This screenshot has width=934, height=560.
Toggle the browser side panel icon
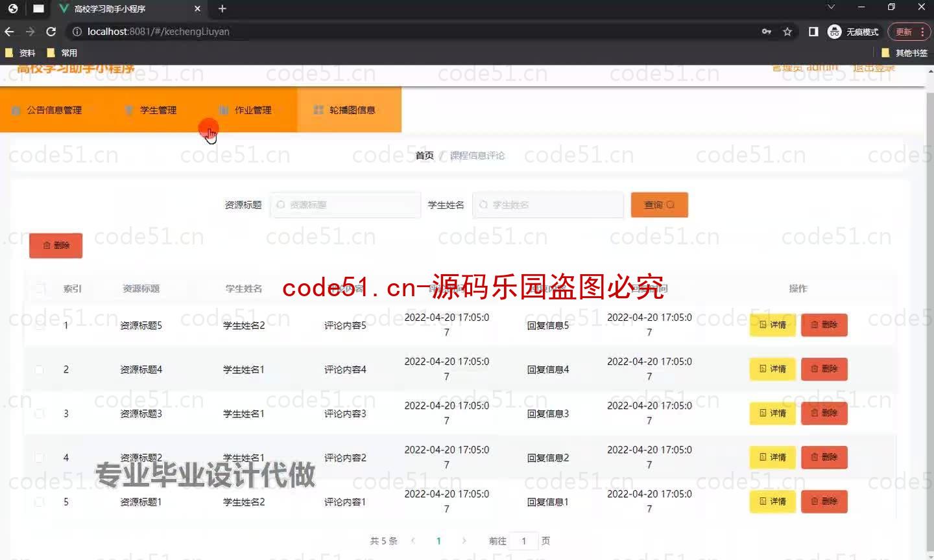(813, 31)
